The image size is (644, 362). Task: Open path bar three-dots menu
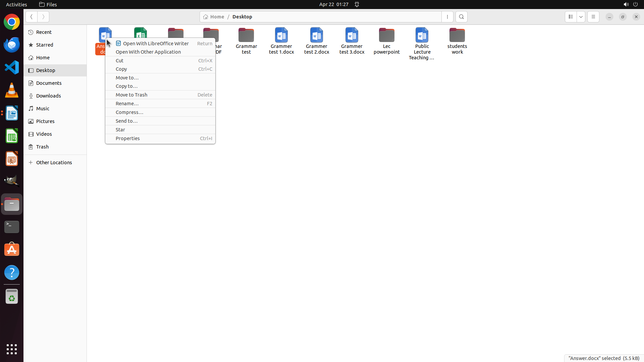pyautogui.click(x=447, y=17)
